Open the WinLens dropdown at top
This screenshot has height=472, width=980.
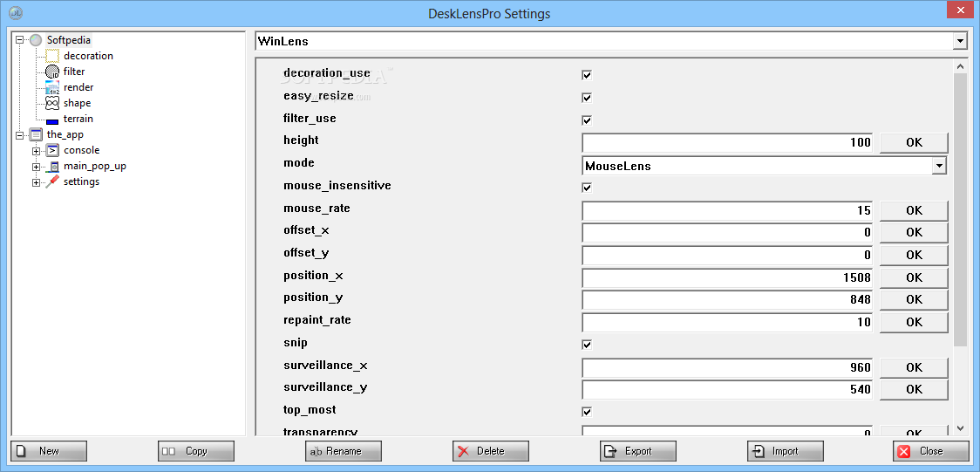[959, 41]
